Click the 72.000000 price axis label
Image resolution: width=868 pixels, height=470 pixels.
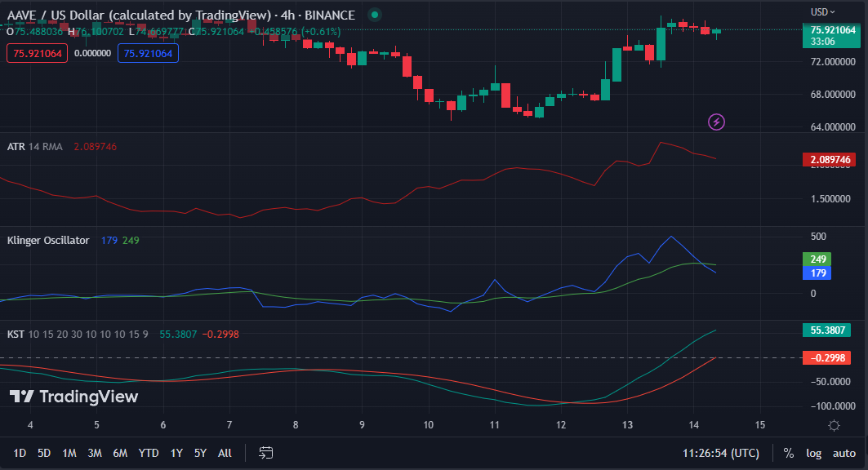(833, 61)
